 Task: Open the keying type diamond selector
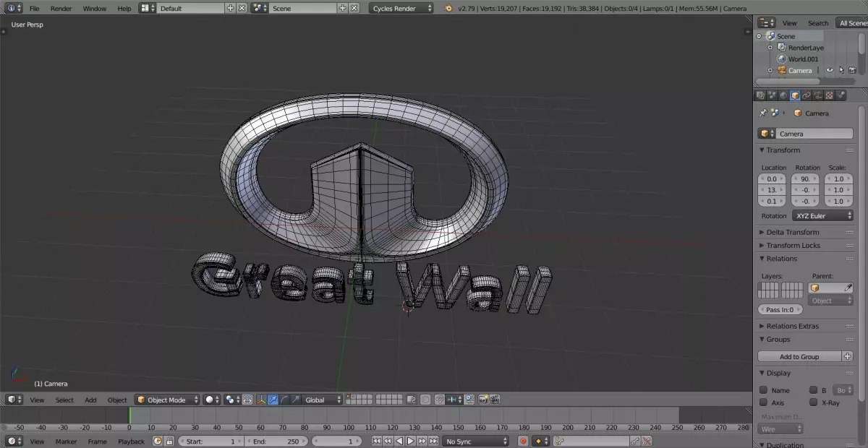541,441
